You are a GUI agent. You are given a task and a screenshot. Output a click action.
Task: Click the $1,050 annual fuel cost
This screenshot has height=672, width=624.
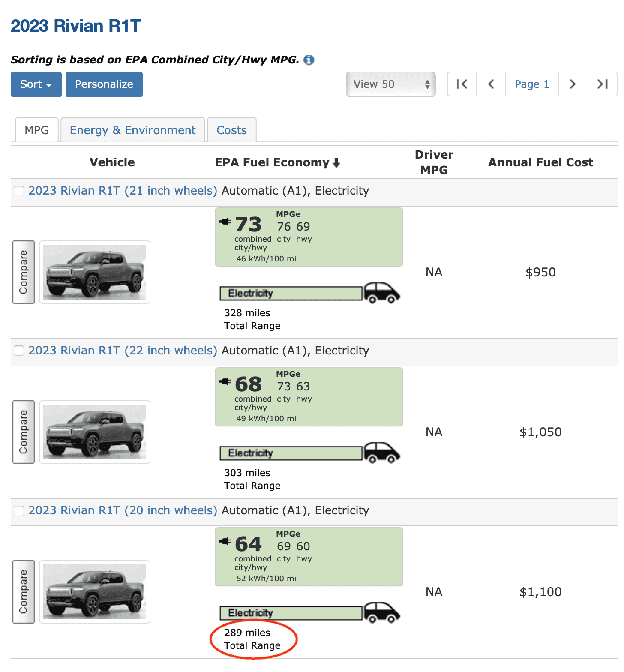[541, 432]
